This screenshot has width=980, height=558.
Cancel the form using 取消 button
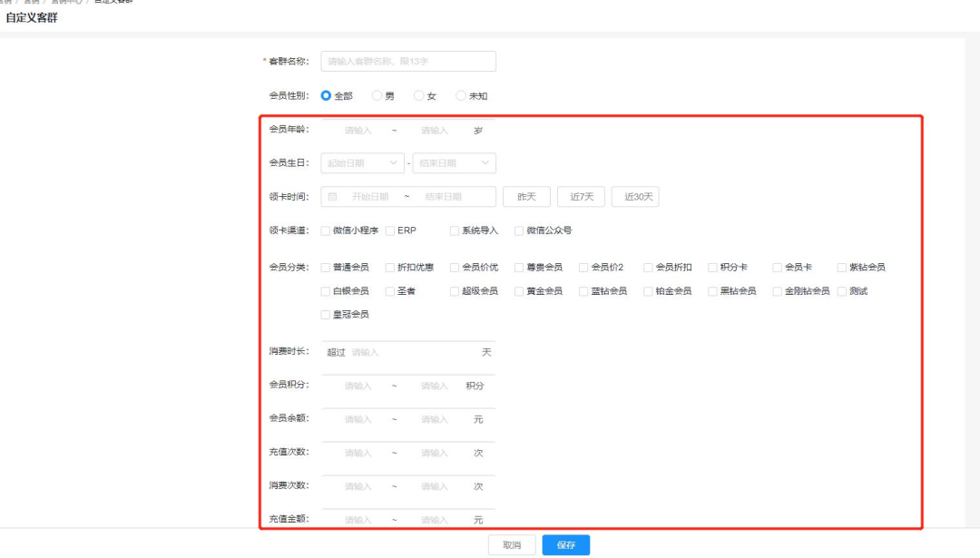pos(511,544)
